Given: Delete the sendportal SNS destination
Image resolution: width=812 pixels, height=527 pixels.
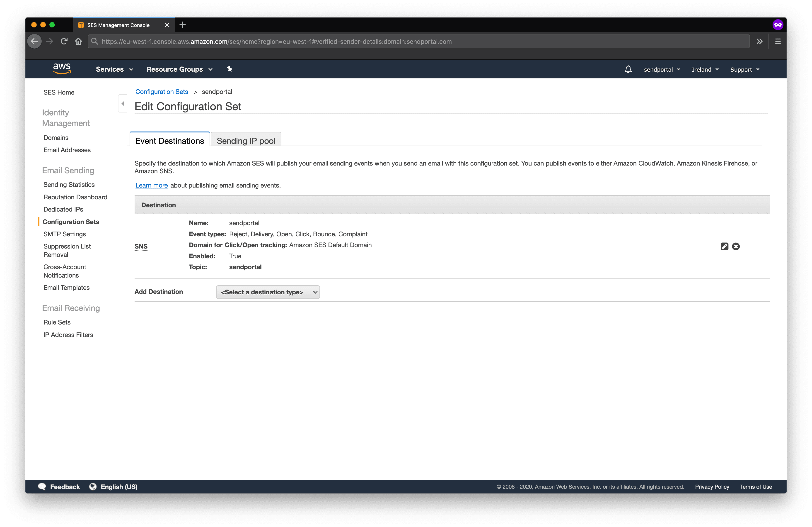Looking at the screenshot, I should point(736,246).
